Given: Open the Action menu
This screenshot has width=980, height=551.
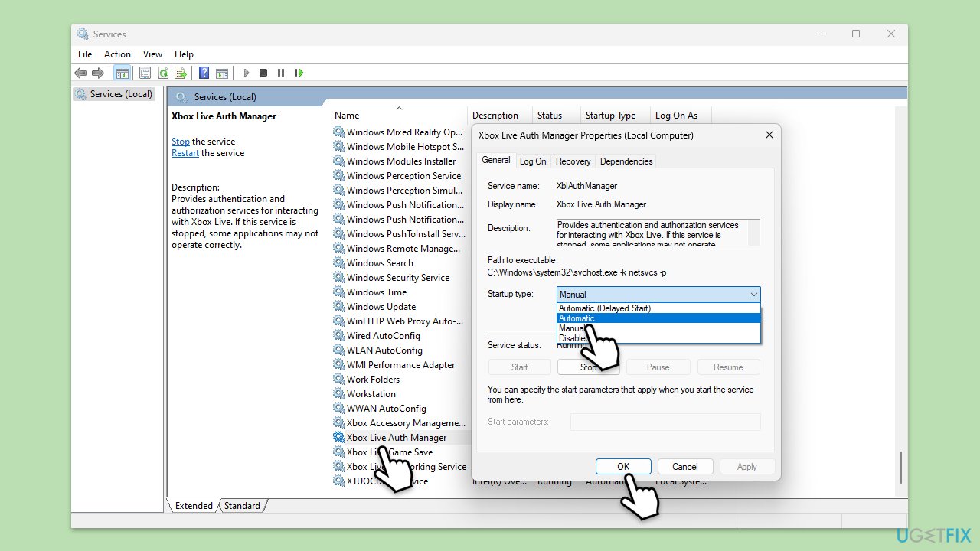Looking at the screenshot, I should pyautogui.click(x=117, y=54).
